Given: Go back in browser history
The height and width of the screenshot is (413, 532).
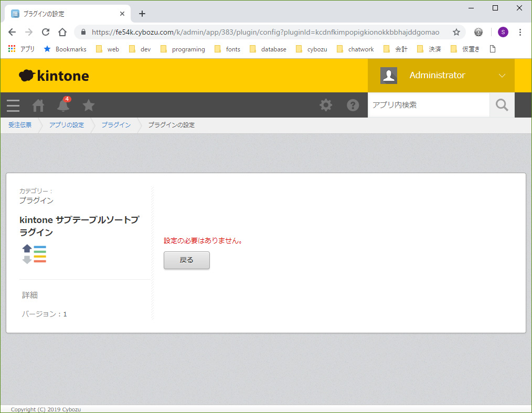Looking at the screenshot, I should pyautogui.click(x=12, y=32).
